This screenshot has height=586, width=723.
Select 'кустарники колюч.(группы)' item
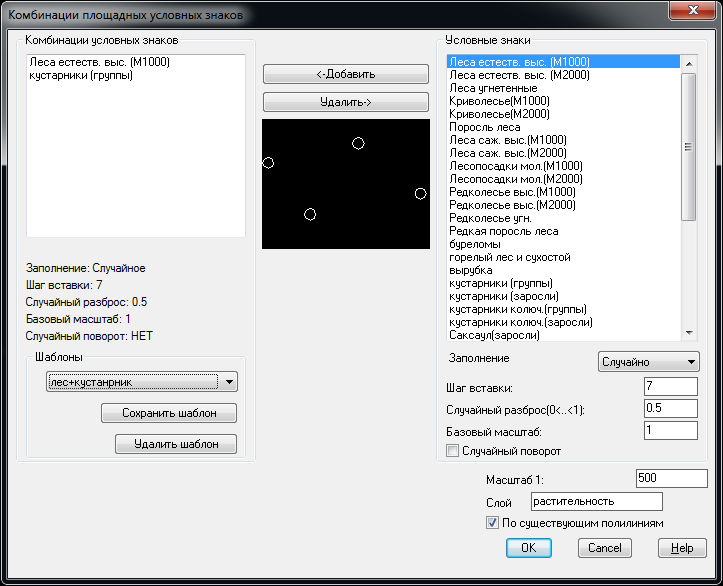click(563, 309)
